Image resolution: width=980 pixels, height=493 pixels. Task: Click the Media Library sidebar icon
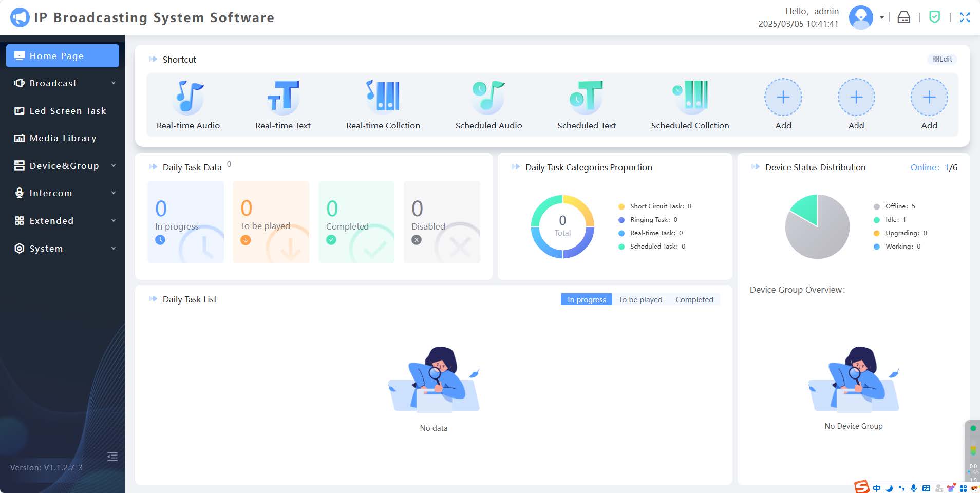tap(20, 138)
